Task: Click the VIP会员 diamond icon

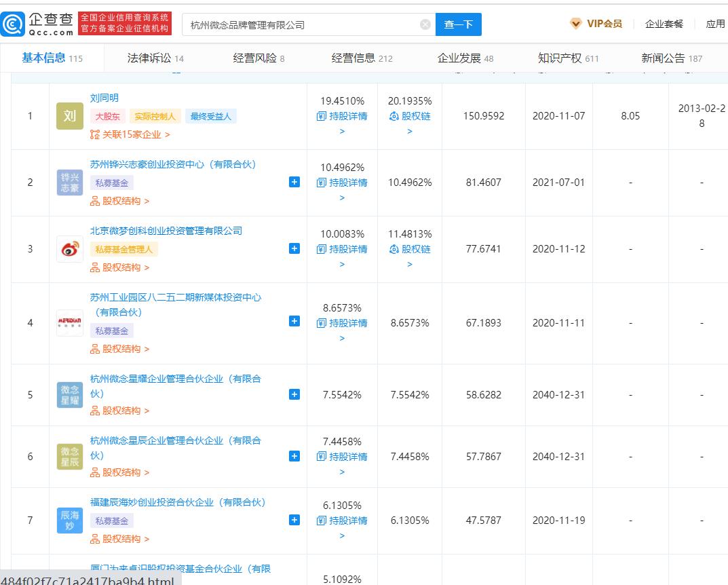Action: click(576, 24)
